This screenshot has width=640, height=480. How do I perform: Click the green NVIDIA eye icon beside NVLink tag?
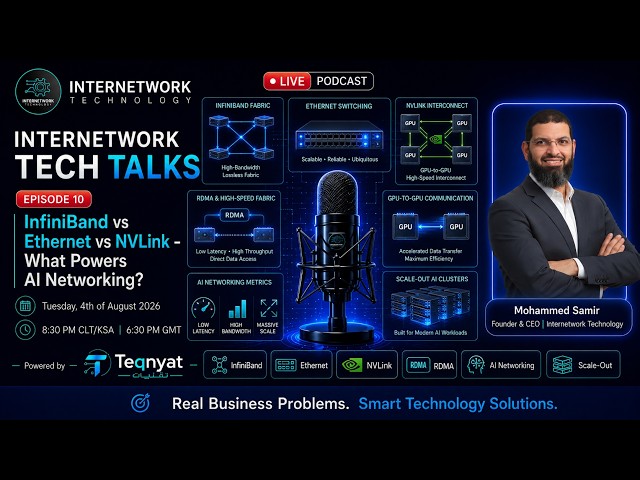click(352, 365)
